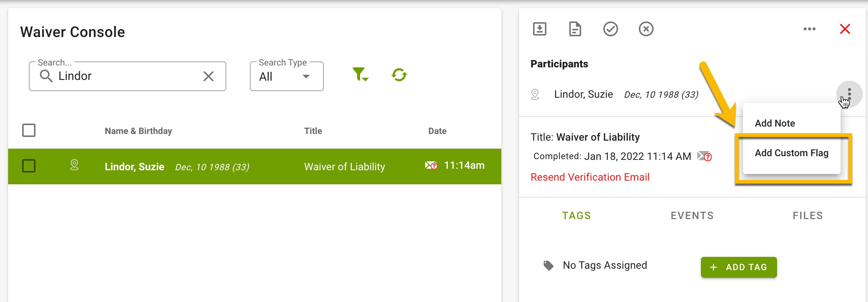Check the Lindor, Suzie row checkbox
868x302 pixels.
pyautogui.click(x=29, y=166)
